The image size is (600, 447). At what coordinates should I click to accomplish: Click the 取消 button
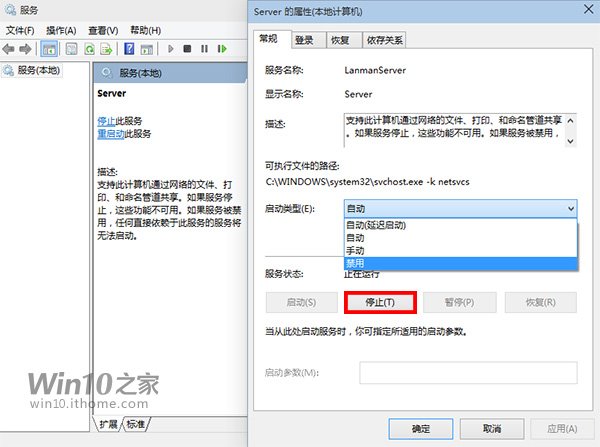tap(492, 429)
